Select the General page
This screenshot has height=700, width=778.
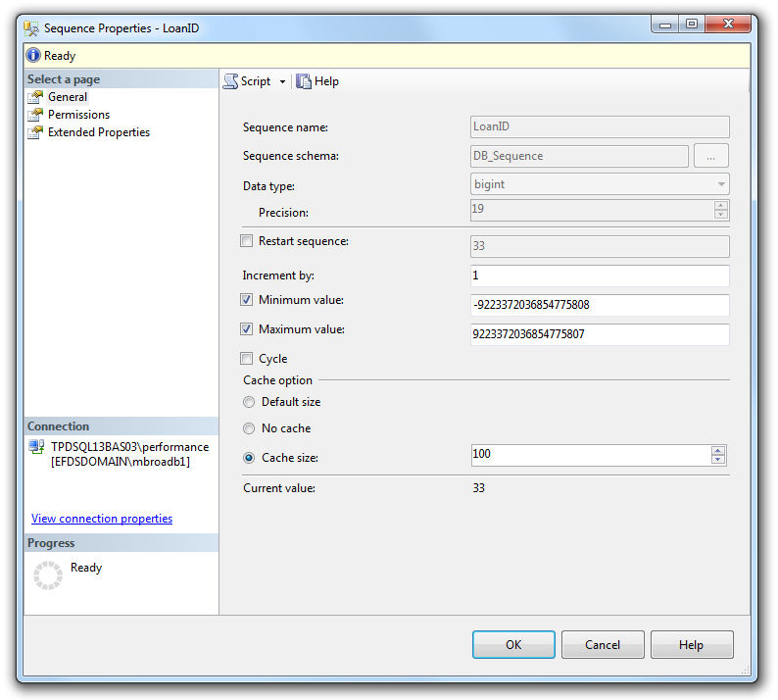click(x=68, y=97)
